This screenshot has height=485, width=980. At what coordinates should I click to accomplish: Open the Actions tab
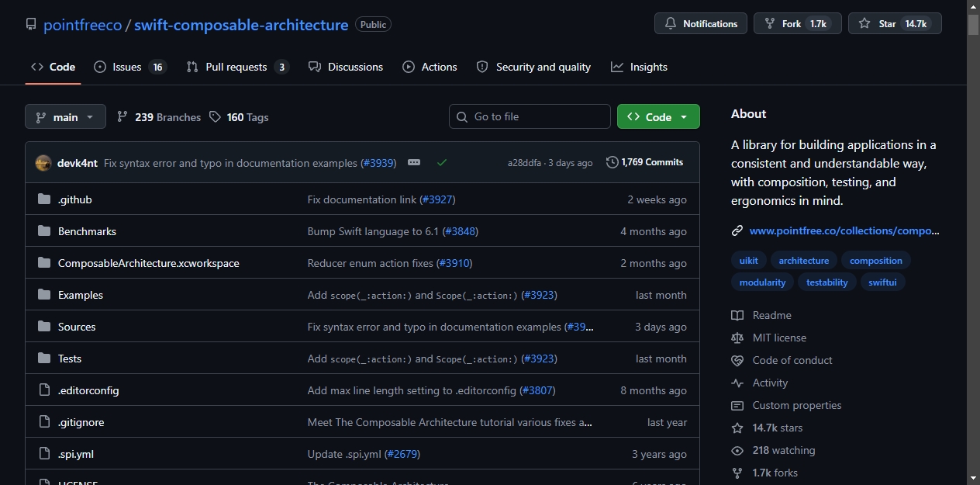(x=430, y=67)
